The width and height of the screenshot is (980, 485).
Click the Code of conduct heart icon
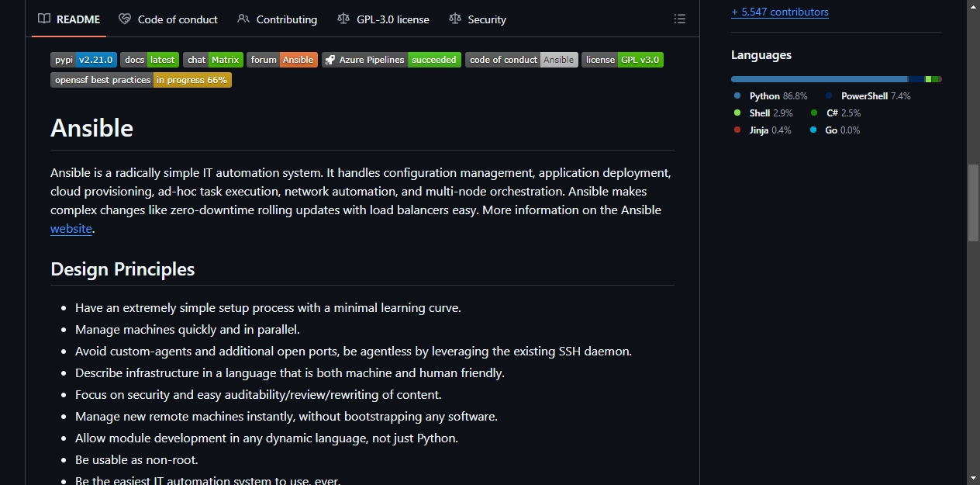[x=125, y=19]
